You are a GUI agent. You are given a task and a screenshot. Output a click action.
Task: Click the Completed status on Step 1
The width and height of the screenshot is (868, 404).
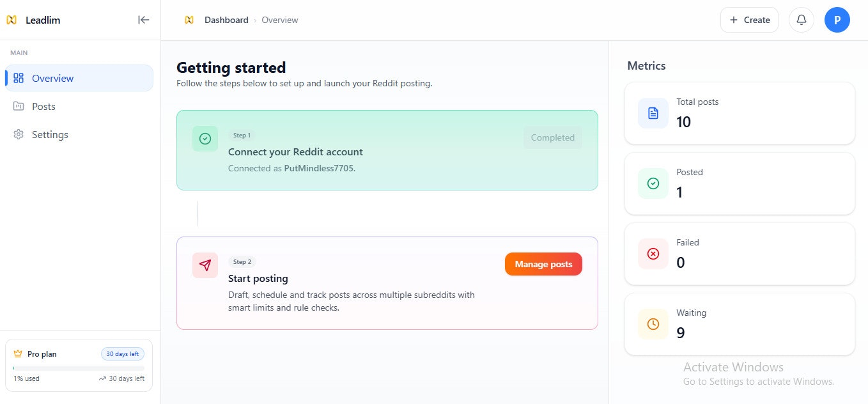click(552, 137)
